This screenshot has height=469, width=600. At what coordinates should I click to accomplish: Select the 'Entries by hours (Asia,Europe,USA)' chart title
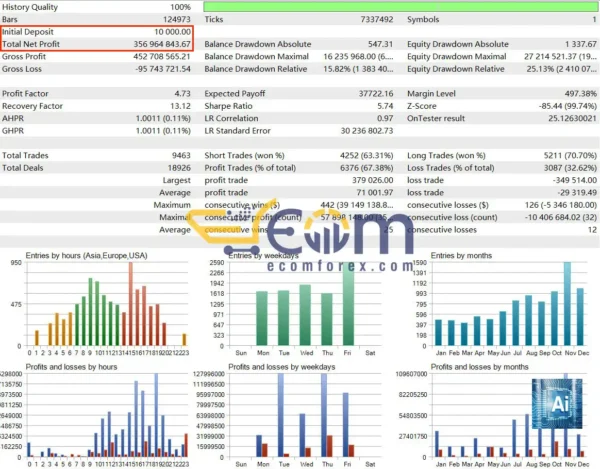coord(86,256)
